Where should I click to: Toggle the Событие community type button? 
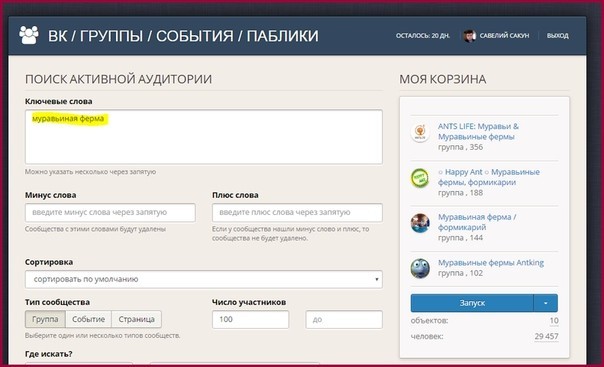click(89, 319)
